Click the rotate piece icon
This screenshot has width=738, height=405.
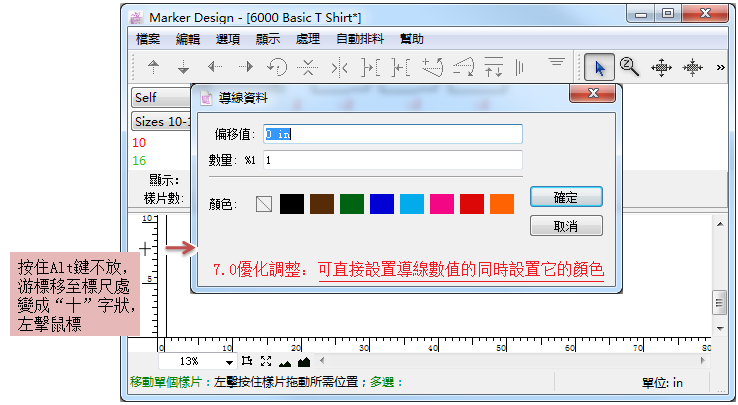pos(277,68)
